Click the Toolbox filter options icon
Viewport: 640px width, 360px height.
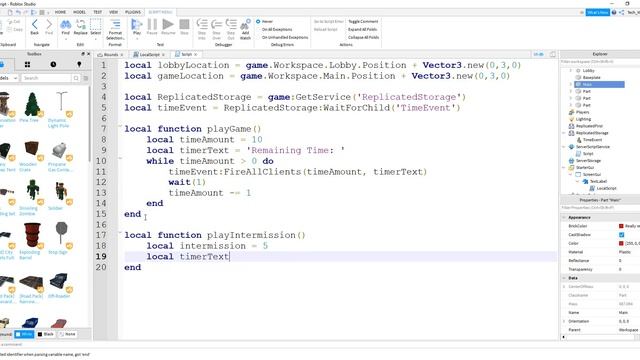(x=86, y=78)
